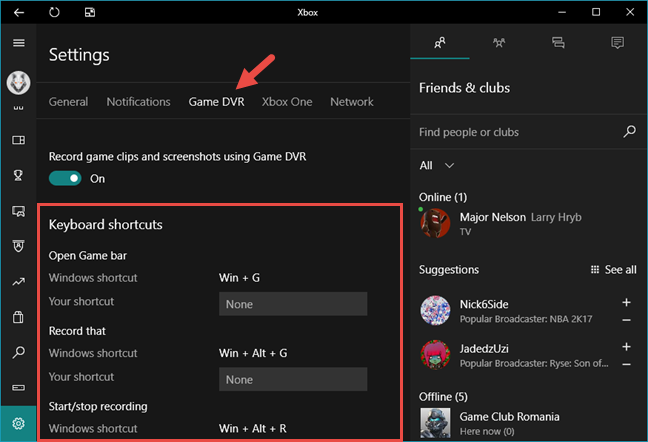Click Your shortcut field for Open Game bar

(293, 304)
